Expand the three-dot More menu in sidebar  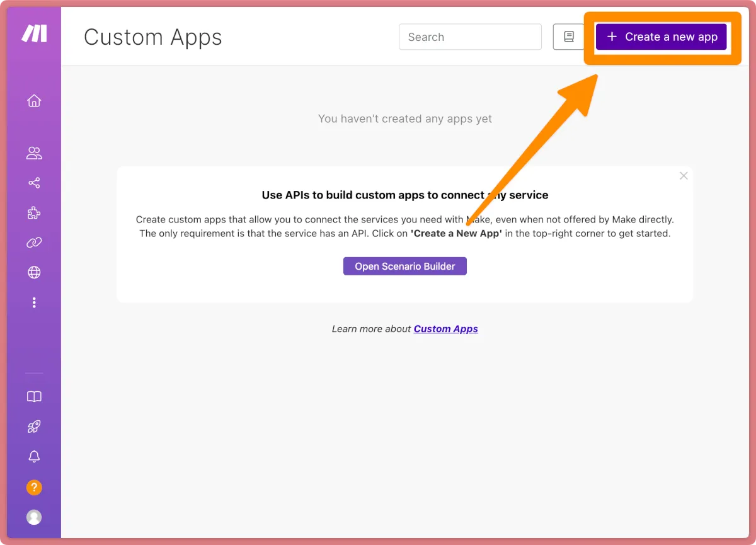34,303
